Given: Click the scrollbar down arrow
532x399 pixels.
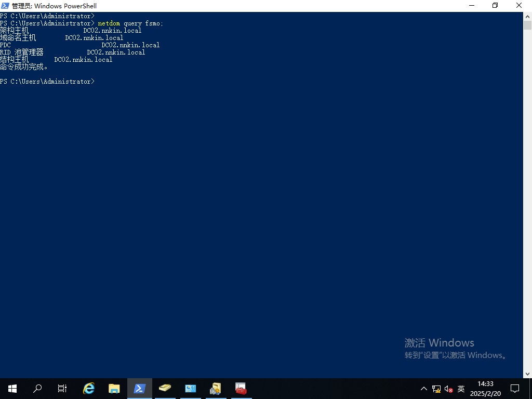Looking at the screenshot, I should tap(527, 374).
